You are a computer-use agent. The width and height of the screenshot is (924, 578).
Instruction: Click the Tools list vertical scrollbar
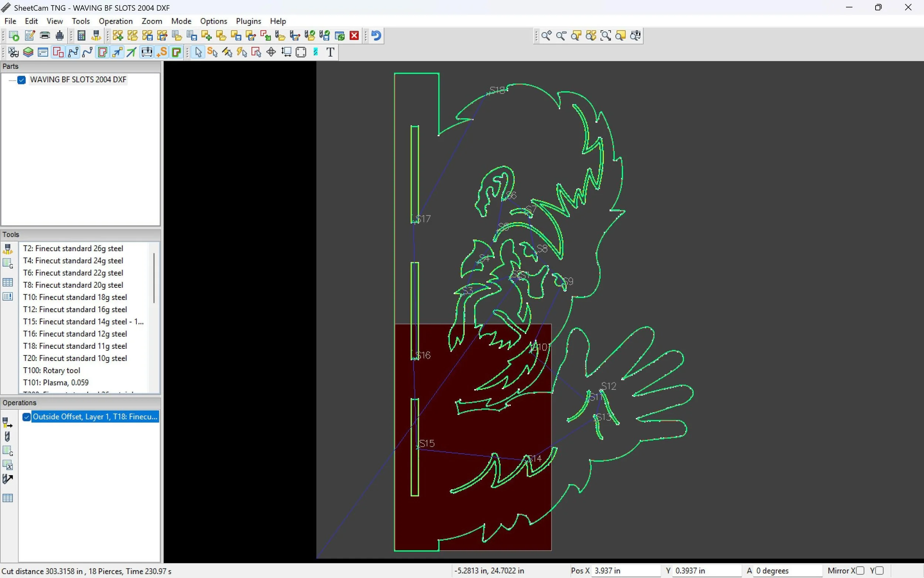point(154,278)
